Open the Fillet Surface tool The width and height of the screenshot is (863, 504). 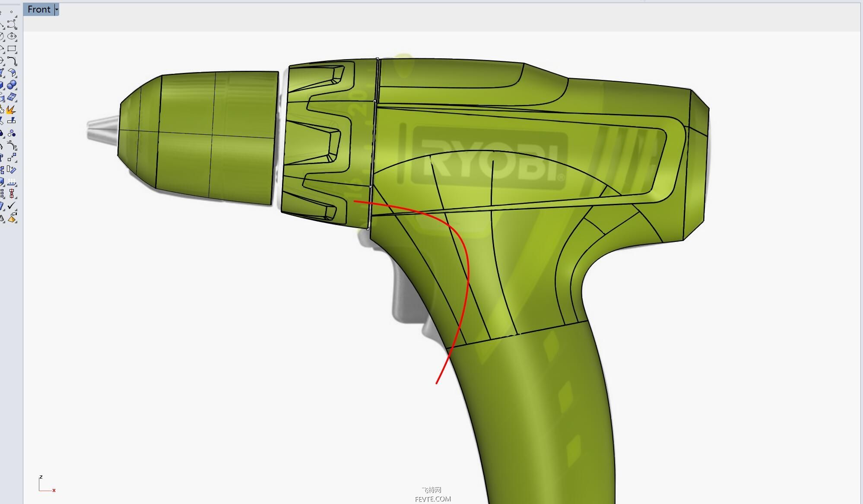12,73
